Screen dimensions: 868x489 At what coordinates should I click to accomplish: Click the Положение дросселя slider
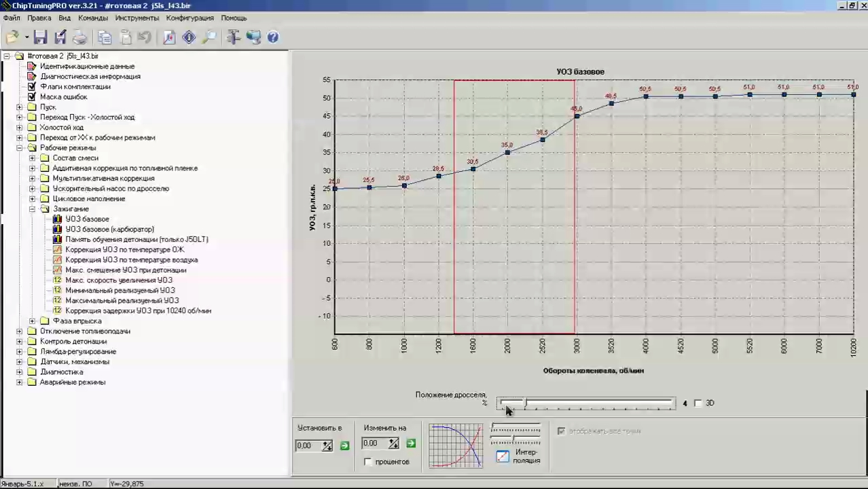[586, 403]
